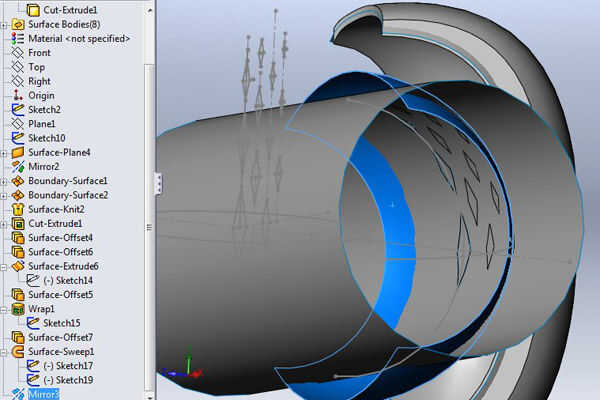
Task: Click the XYZ orientation triad in viewport
Action: point(182,364)
